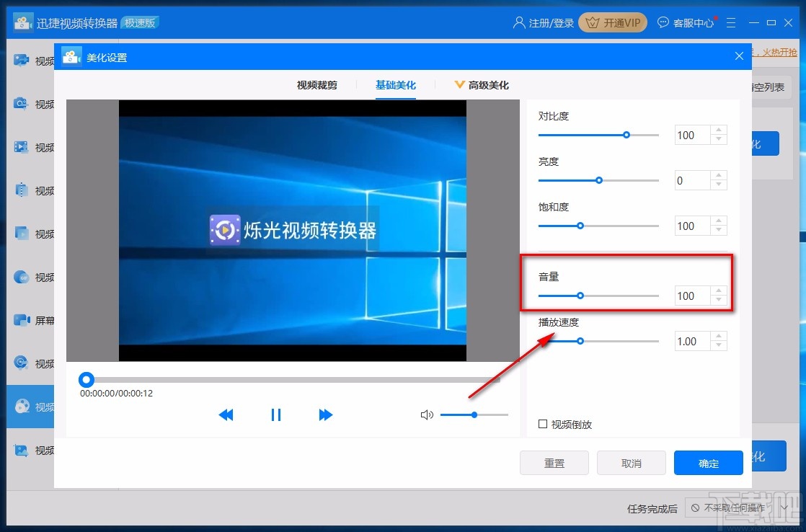Mute audio via the speaker icon
Image resolution: width=806 pixels, height=532 pixels.
[x=427, y=414]
